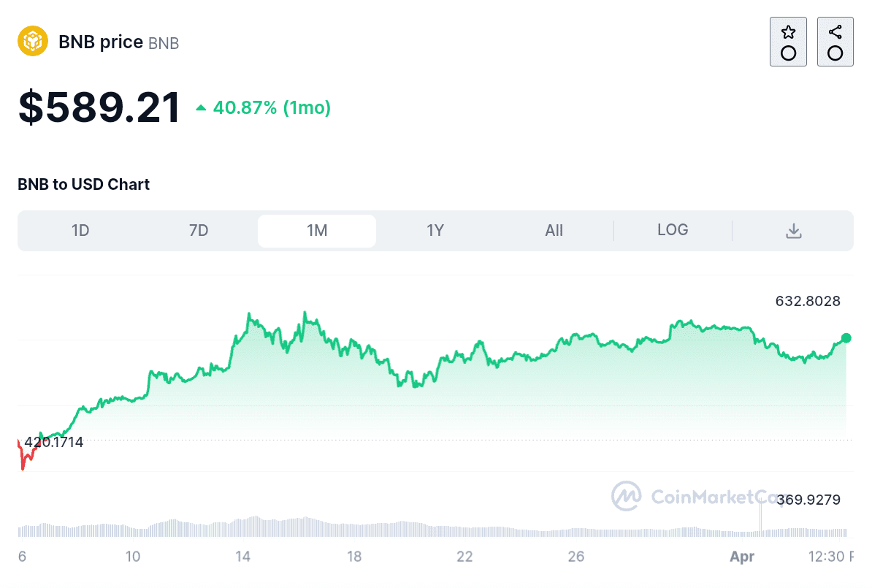Click the 420.1714 opening price label
Screen dimensions: 872x588
click(53, 442)
